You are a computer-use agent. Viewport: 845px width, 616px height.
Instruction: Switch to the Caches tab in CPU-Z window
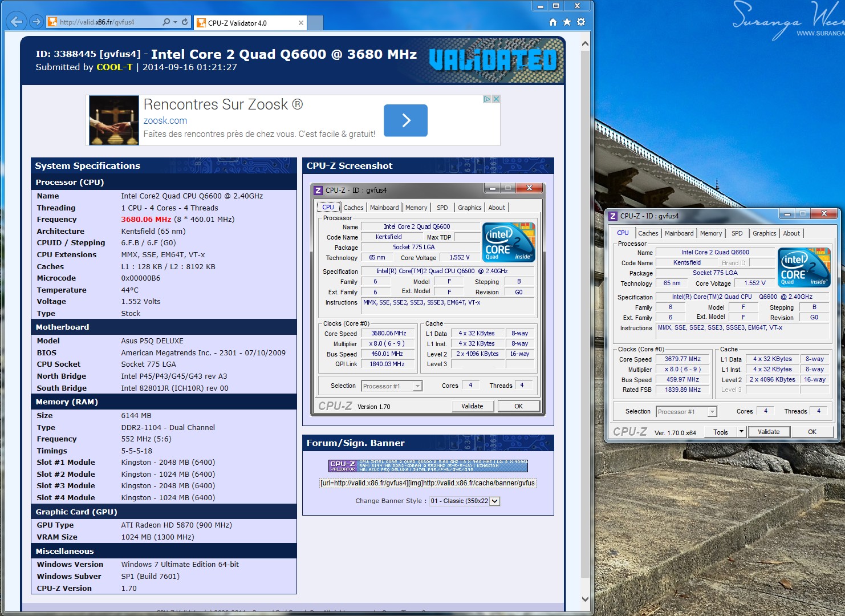point(648,233)
